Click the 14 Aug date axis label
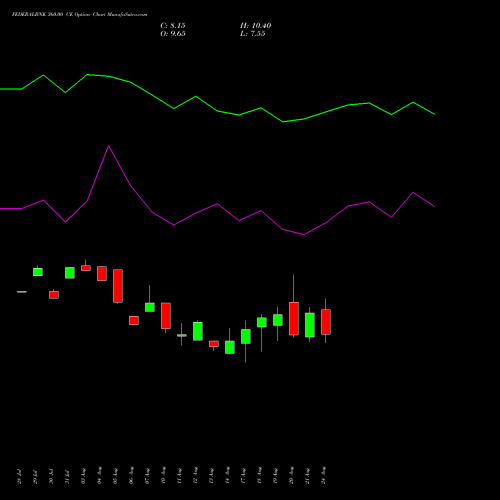The width and height of the screenshot is (500, 500). point(227,475)
